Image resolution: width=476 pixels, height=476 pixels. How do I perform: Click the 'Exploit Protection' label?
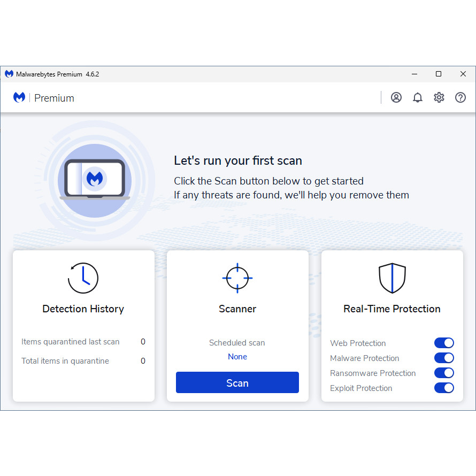point(361,388)
